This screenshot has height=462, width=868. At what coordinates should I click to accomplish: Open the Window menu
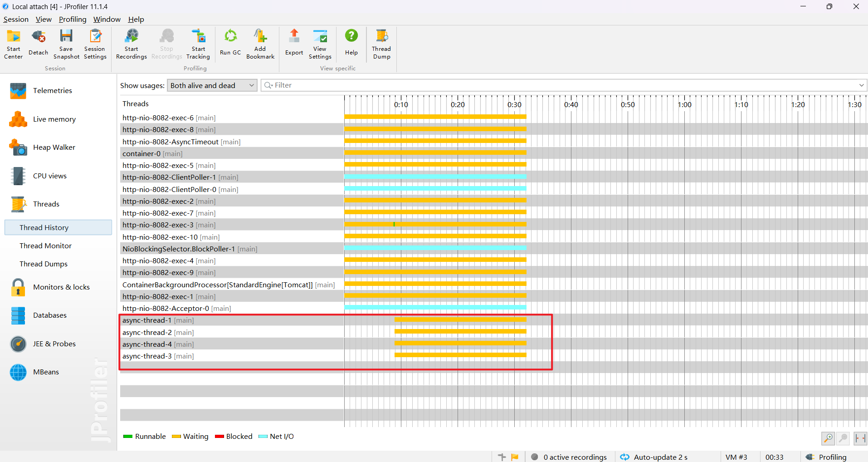click(x=107, y=19)
